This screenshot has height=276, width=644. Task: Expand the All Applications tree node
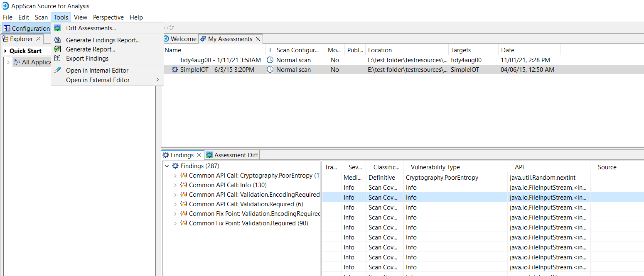pyautogui.click(x=8, y=62)
